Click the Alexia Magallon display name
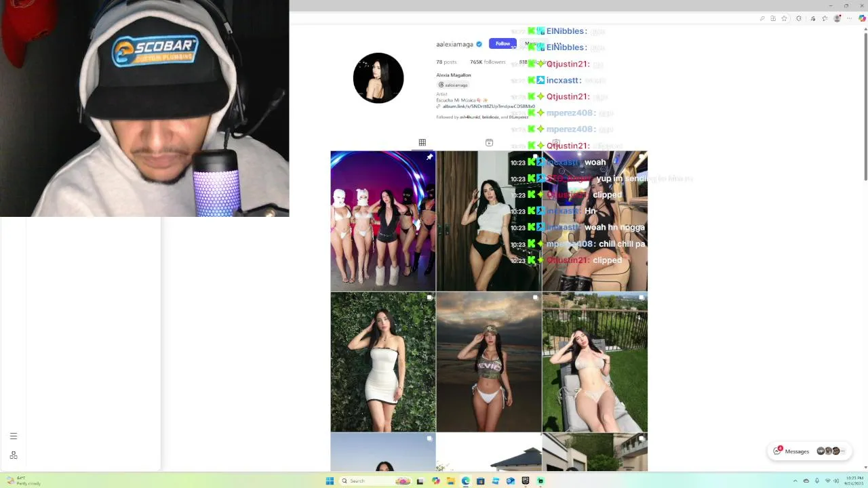The width and height of the screenshot is (868, 488). [454, 75]
